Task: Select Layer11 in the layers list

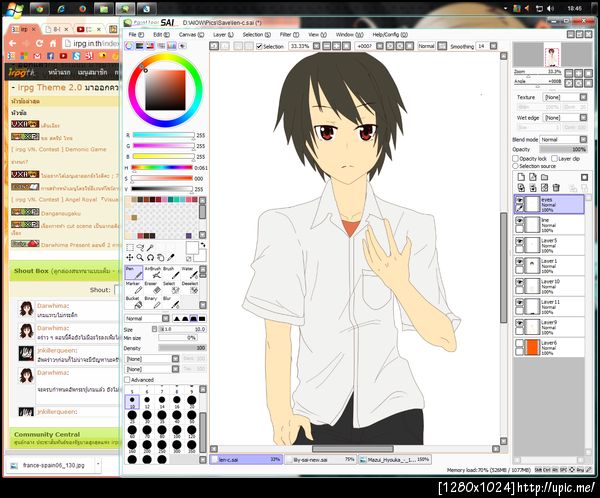Action: click(x=549, y=307)
